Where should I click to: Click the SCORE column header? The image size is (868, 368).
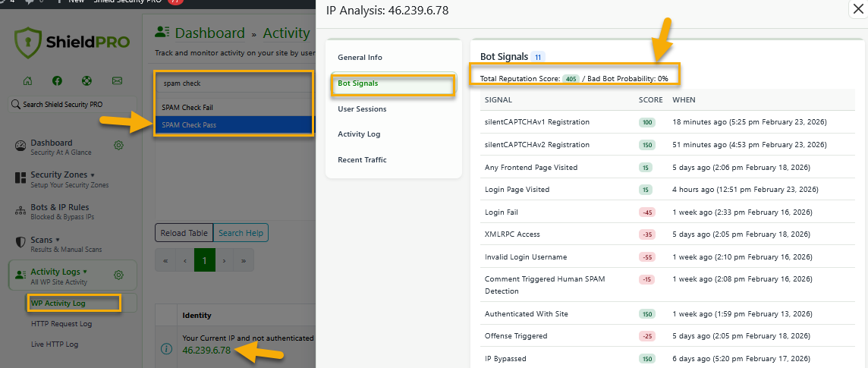650,100
